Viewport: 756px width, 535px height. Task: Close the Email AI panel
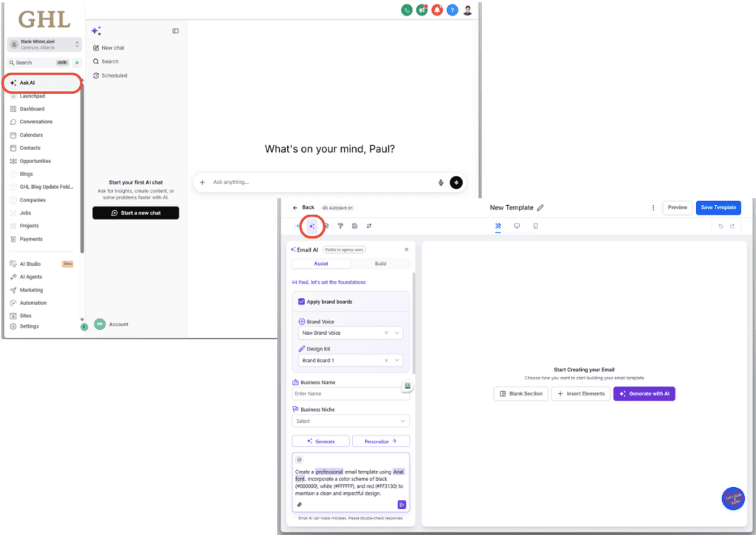click(407, 249)
